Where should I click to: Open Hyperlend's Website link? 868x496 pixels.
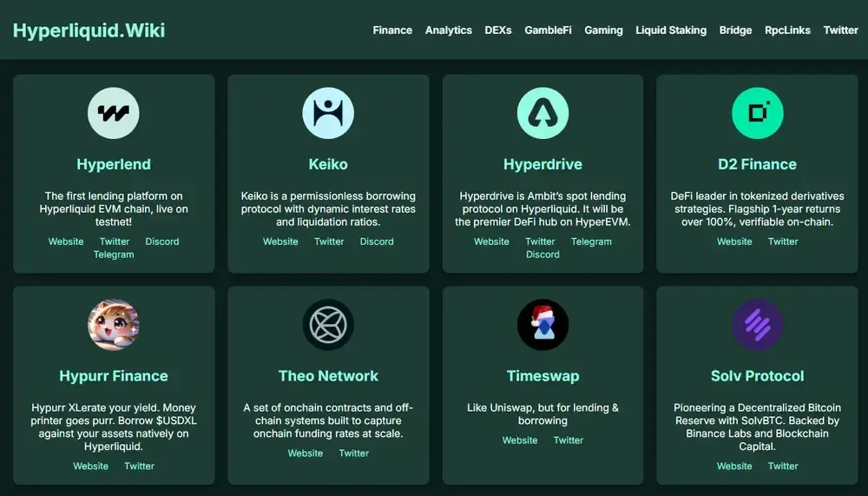[66, 241]
